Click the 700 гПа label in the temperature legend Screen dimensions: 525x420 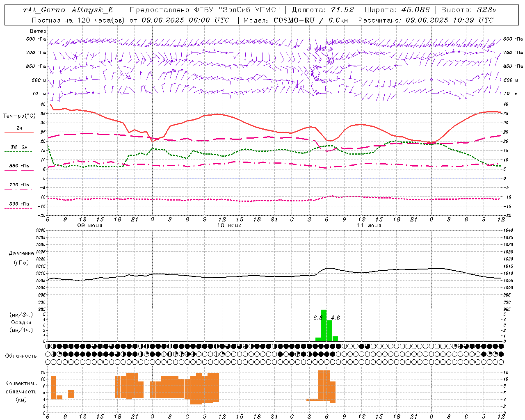click(x=19, y=185)
